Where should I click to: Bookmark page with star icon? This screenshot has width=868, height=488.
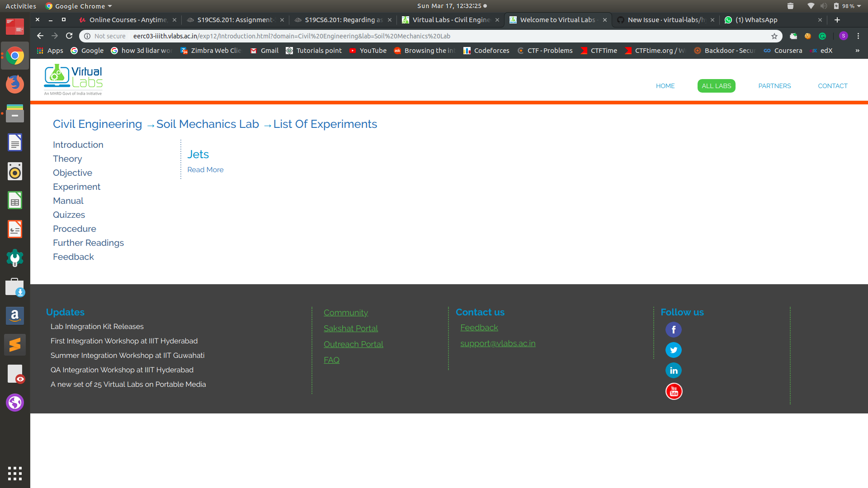[774, 36]
